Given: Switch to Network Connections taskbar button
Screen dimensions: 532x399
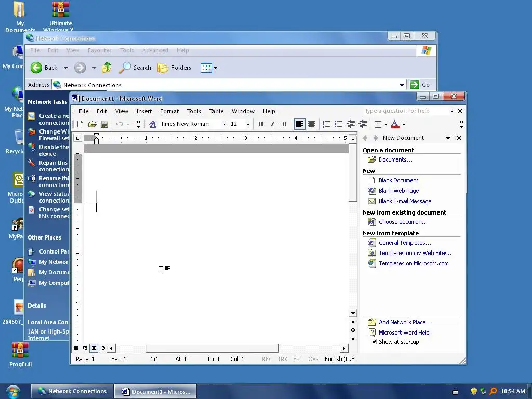Looking at the screenshot, I should [72, 391].
